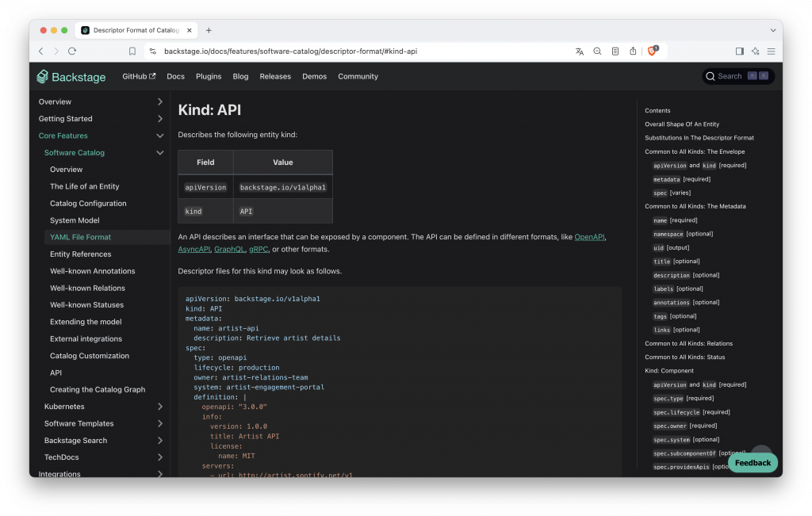Viewport: 812px width, 516px height.
Task: Open a new tab with plus button
Action: pyautogui.click(x=209, y=31)
